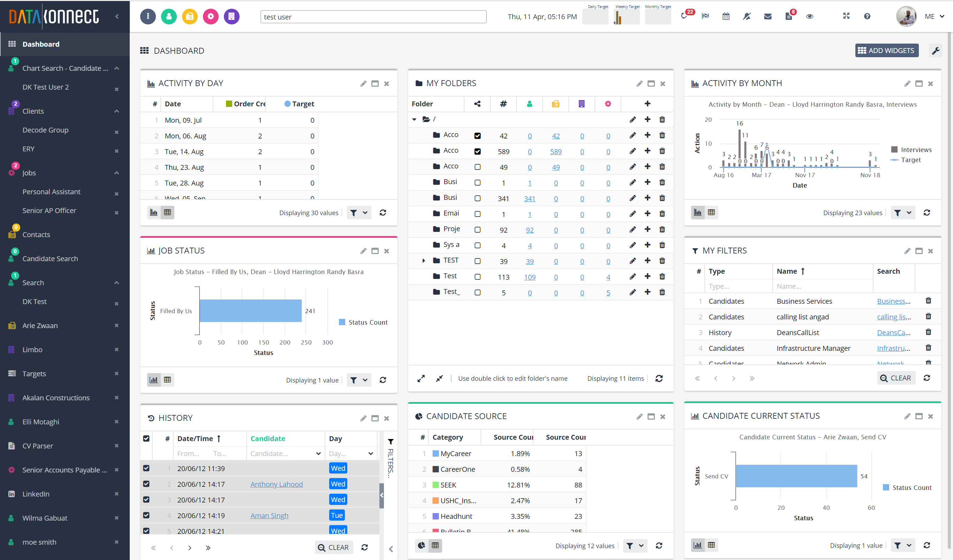Collapse the Clients section in sidebar
Image resolution: width=953 pixels, height=560 pixels.
click(x=116, y=111)
